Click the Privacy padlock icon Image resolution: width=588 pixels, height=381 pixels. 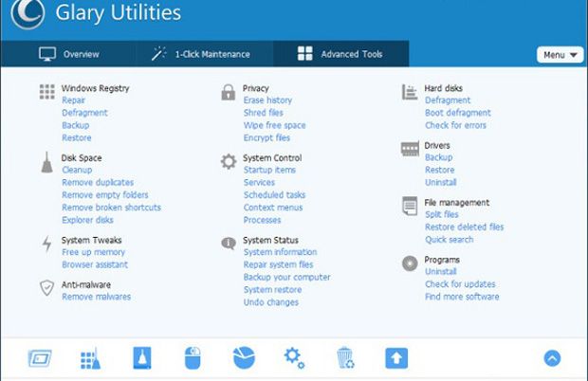point(228,92)
